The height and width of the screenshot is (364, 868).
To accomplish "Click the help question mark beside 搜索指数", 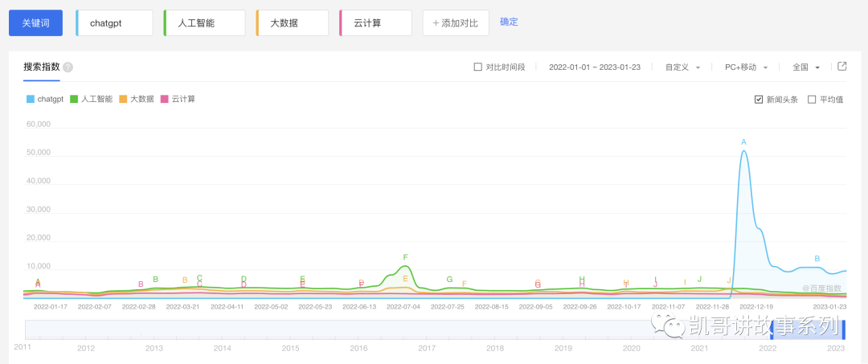I will [68, 67].
